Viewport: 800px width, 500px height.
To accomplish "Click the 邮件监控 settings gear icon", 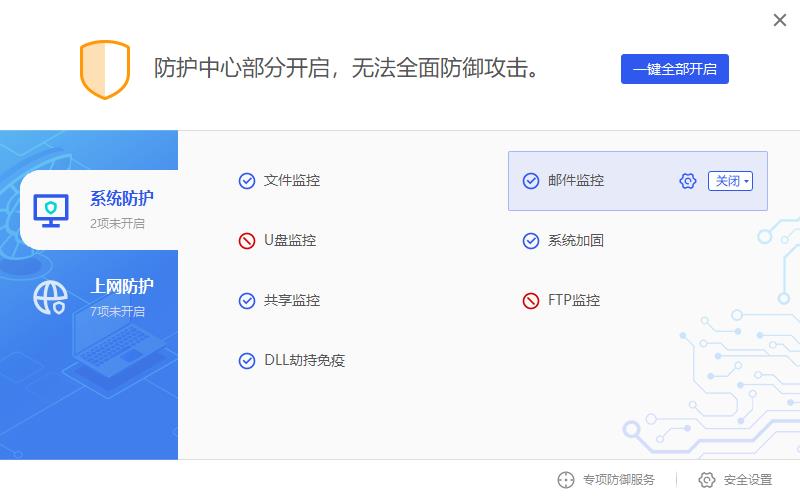I will pos(687,181).
